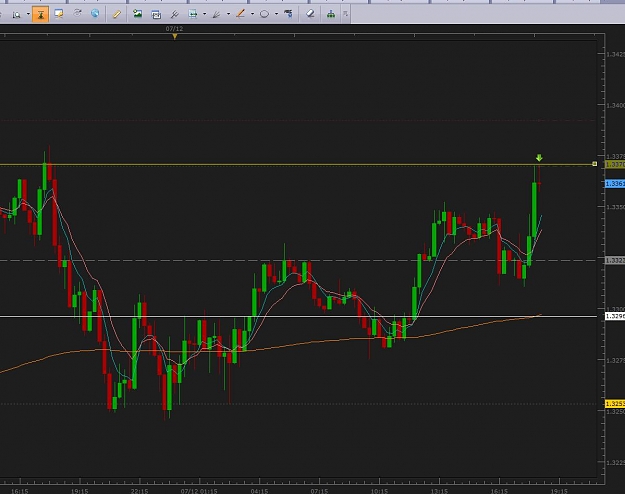Select the yellow horizontal line on chart
The height and width of the screenshot is (494, 625).
point(296,164)
